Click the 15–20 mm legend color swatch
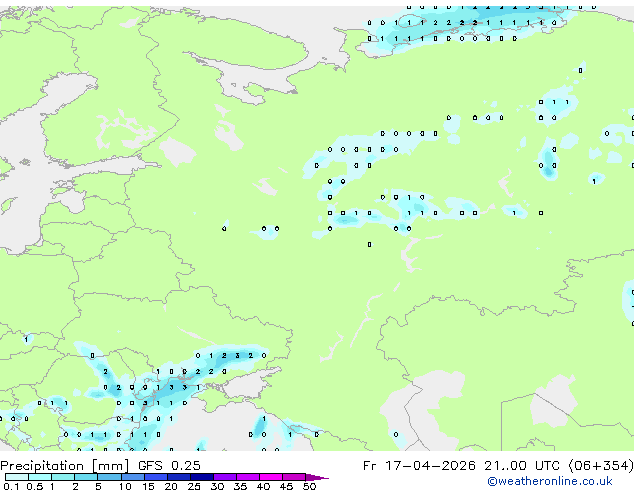 156,477
